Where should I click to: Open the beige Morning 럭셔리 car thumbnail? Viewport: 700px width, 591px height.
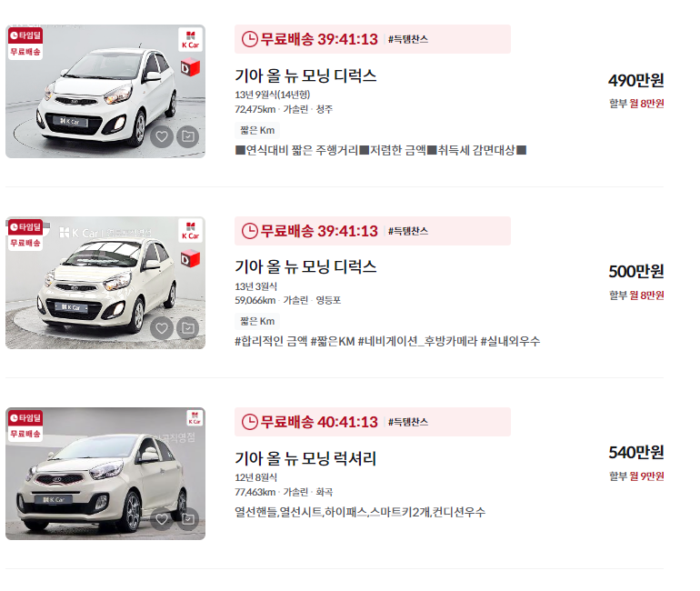pyautogui.click(x=105, y=474)
